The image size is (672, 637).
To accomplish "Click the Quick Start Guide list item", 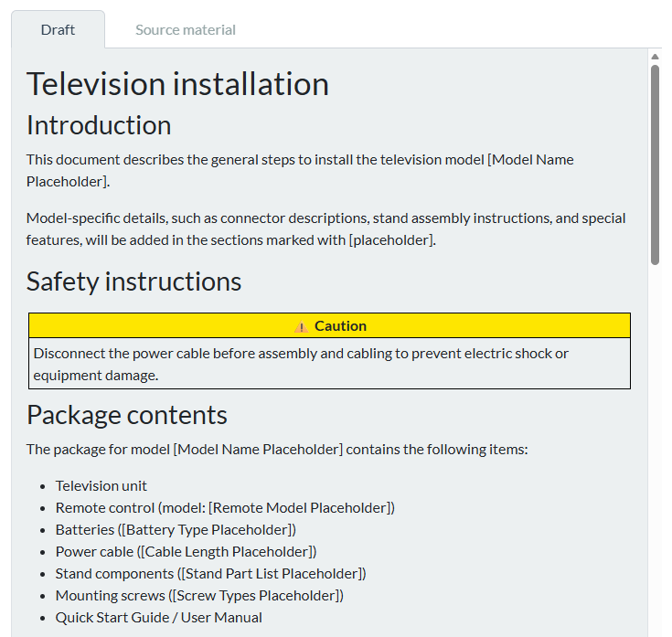I will [159, 618].
